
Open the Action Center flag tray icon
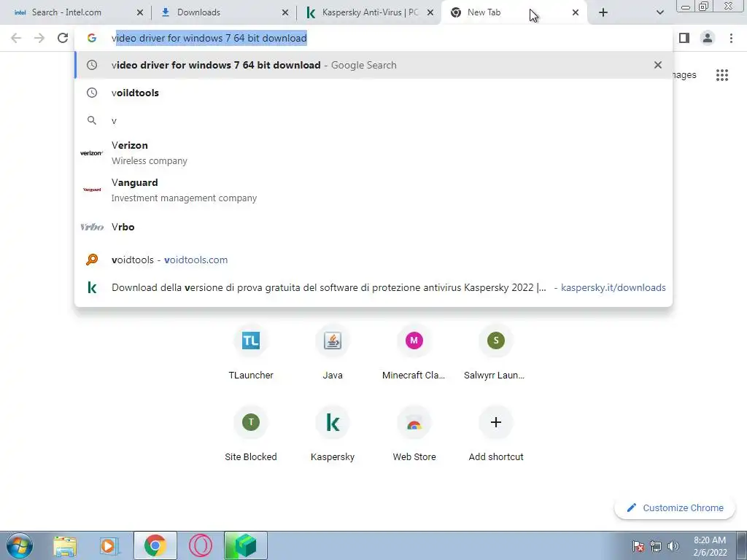(x=638, y=546)
